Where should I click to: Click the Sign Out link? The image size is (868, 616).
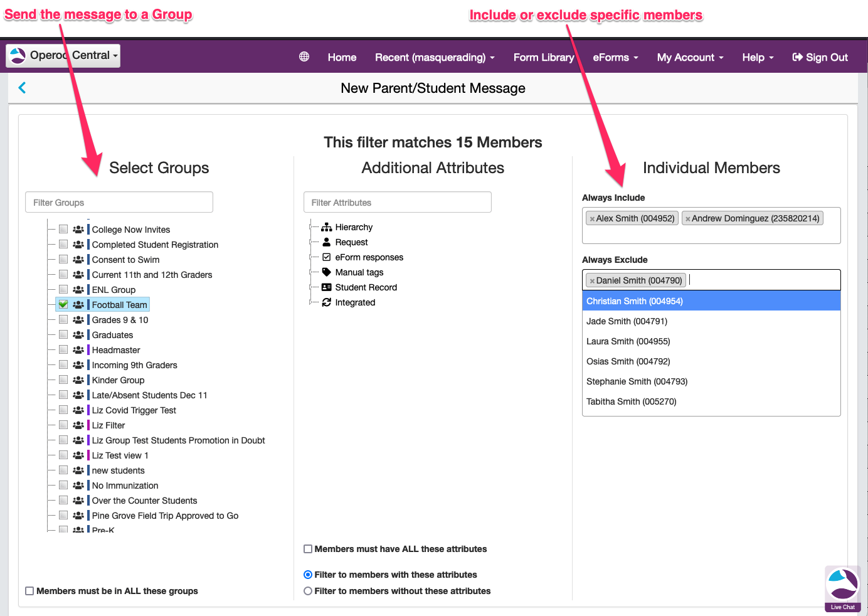(820, 57)
